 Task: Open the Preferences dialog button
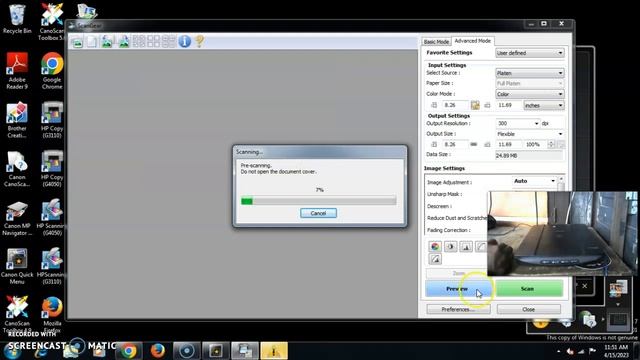point(458,309)
